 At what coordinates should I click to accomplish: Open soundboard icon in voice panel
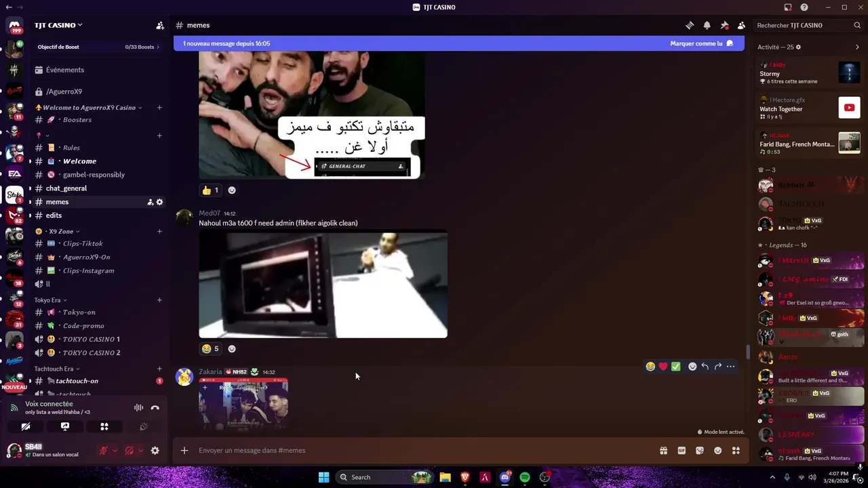[144, 426]
